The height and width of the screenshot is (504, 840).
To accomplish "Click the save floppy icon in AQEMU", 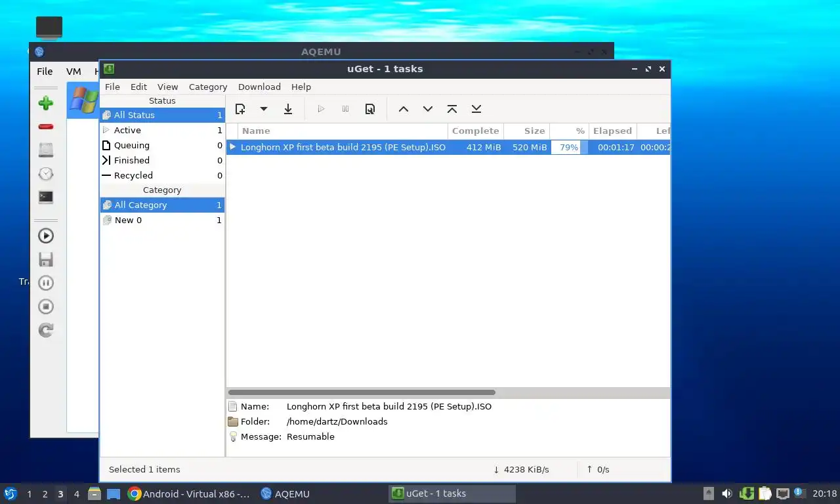I will pyautogui.click(x=46, y=259).
